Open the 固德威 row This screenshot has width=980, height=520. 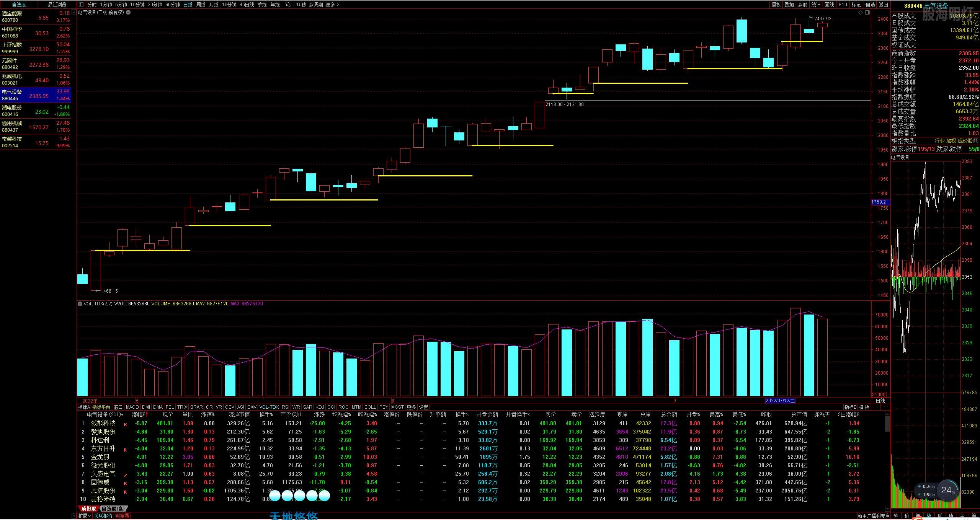click(481, 483)
